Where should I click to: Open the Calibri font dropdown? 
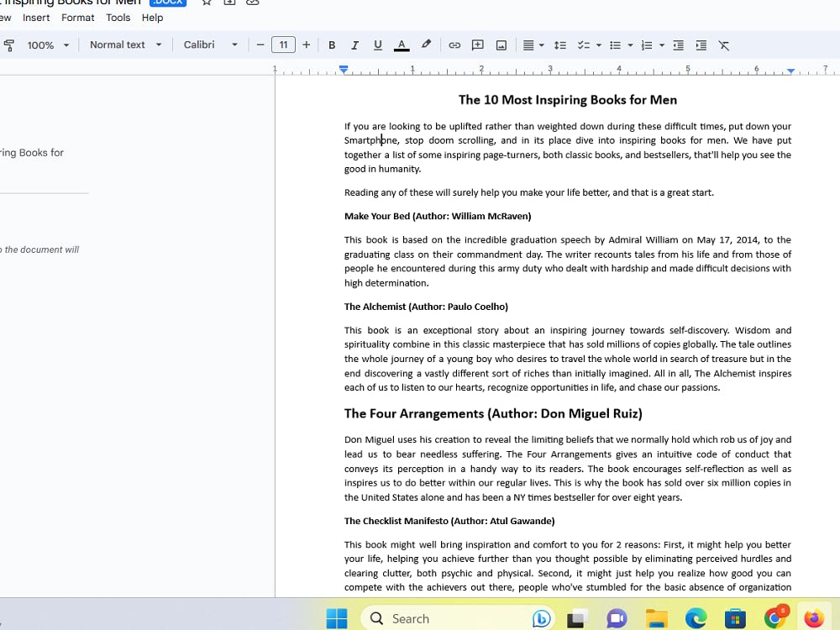(210, 45)
